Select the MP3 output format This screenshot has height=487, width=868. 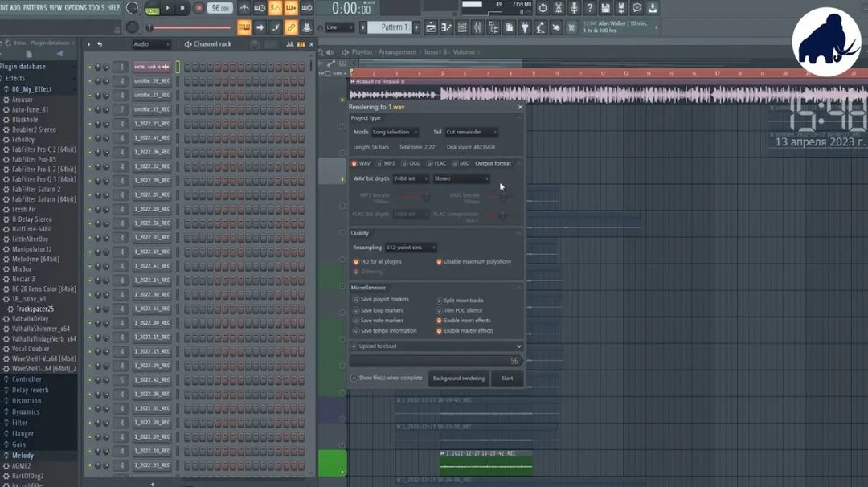[x=386, y=163]
